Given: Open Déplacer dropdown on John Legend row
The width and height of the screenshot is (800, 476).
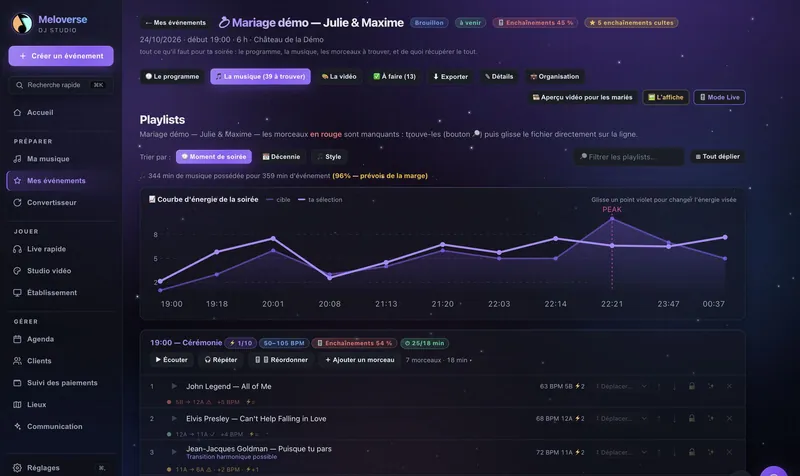Looking at the screenshot, I should click(x=621, y=386).
